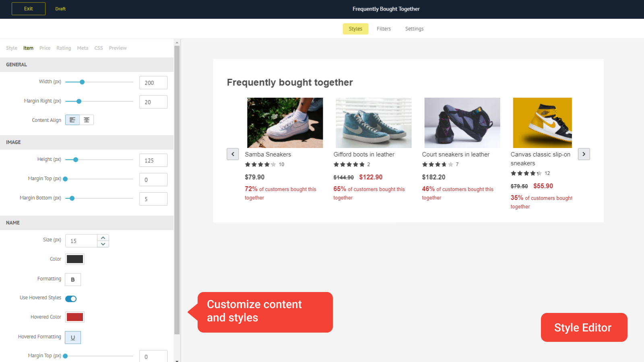The image size is (644, 362).
Task: Click the Margin Right slider handle
Action: click(79, 101)
